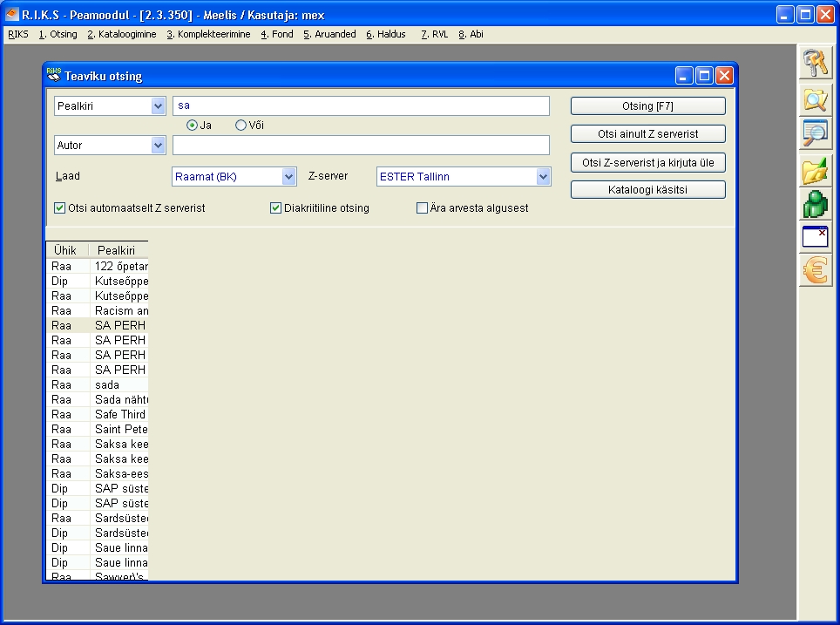Click the window magnifier search icon
This screenshot has height=625, width=840.
pyautogui.click(x=816, y=133)
